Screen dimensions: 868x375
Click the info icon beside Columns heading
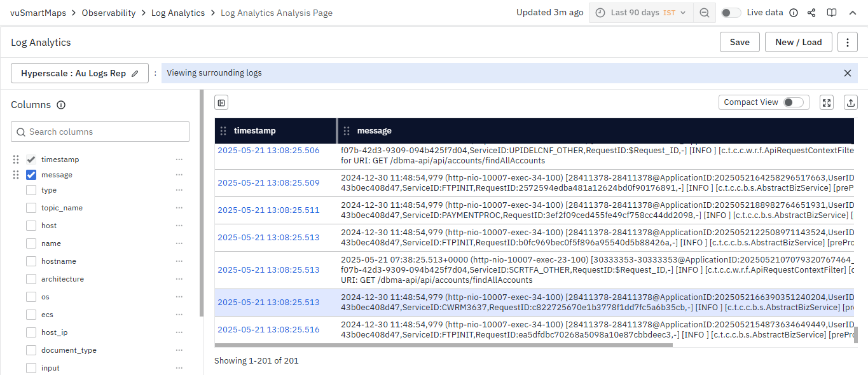(61, 105)
